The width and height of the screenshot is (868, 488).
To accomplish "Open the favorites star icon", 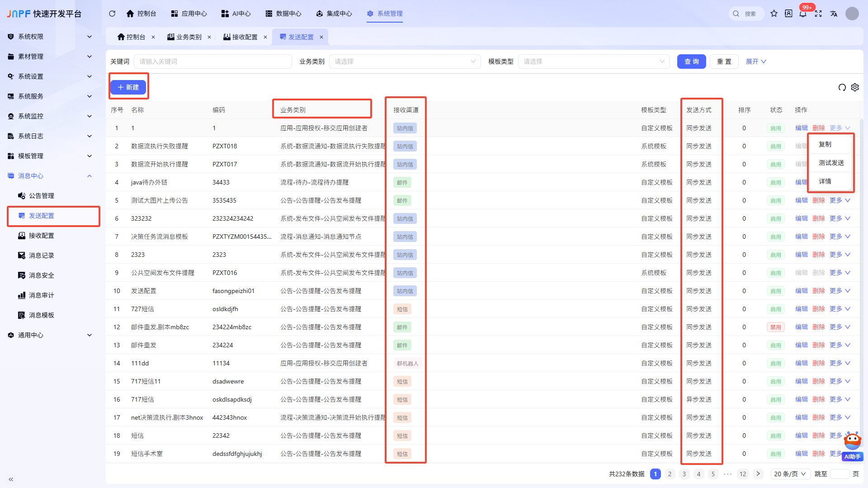I will (774, 14).
